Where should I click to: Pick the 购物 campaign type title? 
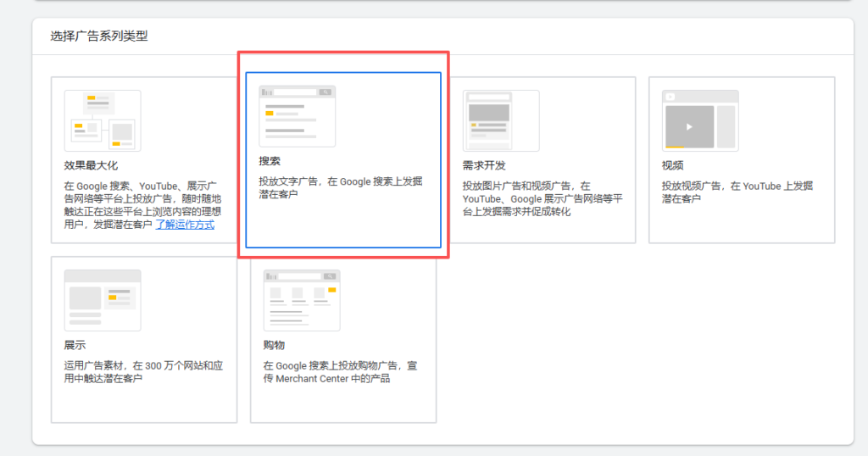(274, 345)
